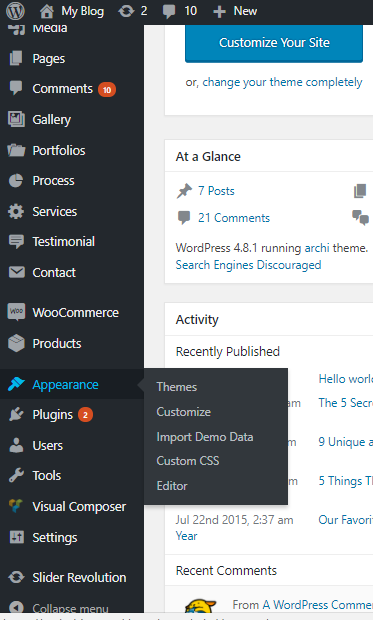
Task: Click the Jul 22nd 2015, 2:37 am timestamp
Action: click(235, 520)
